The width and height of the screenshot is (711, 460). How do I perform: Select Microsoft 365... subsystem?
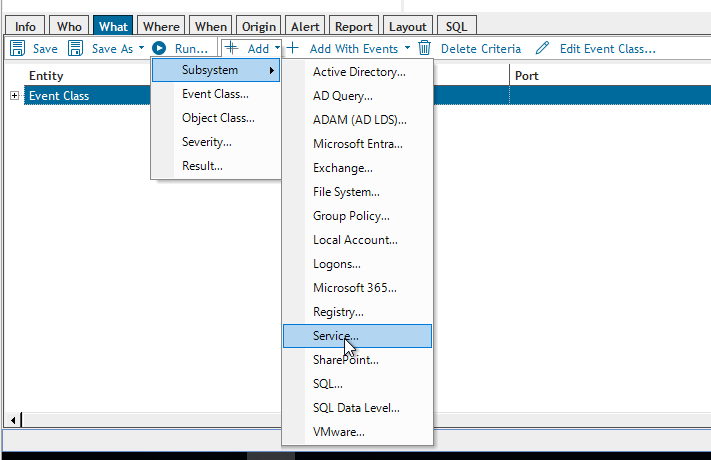point(357,288)
